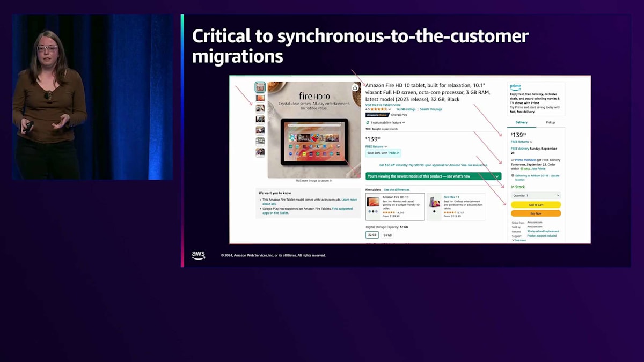Select the Fire Max 11 comparison card

pyautogui.click(x=456, y=206)
